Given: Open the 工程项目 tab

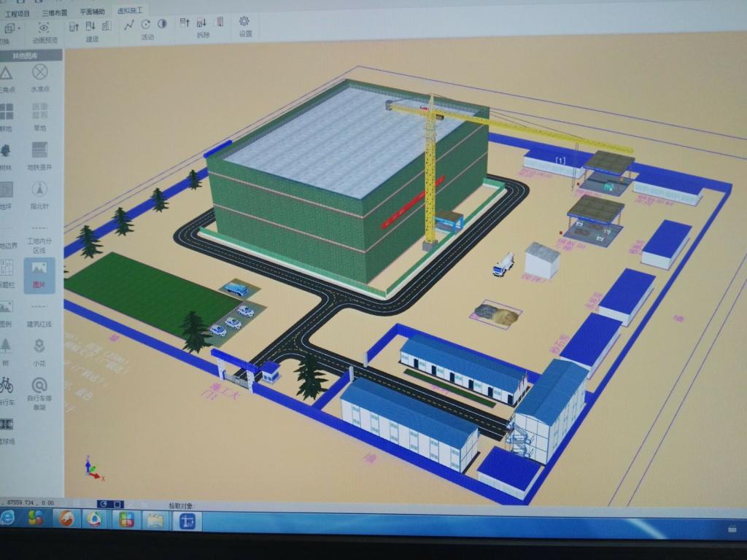Looking at the screenshot, I should pos(18,13).
